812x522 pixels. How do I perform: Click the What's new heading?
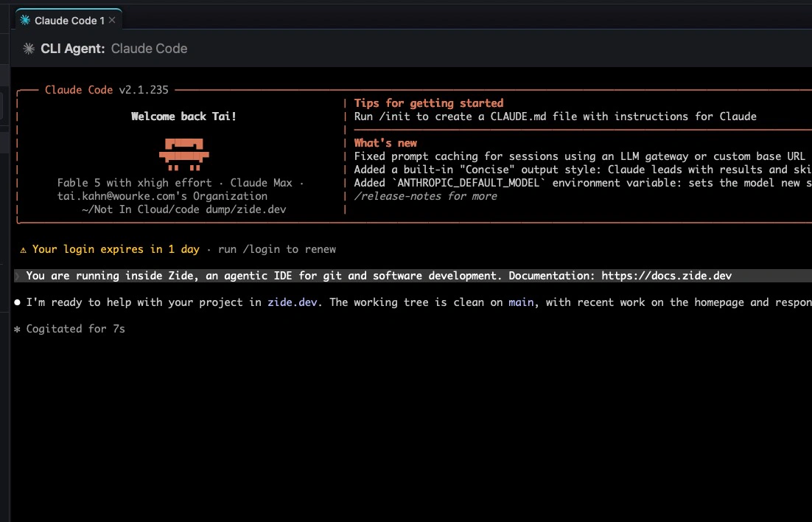(385, 143)
